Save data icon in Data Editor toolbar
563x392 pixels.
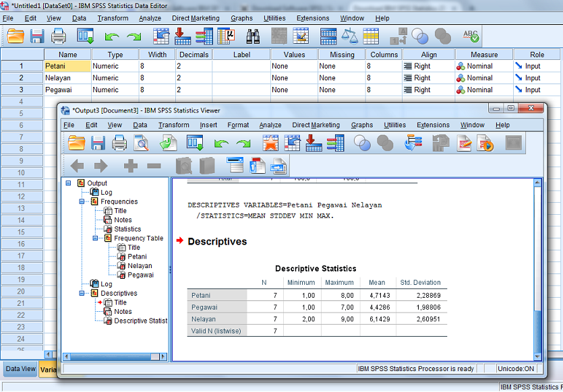pos(37,36)
